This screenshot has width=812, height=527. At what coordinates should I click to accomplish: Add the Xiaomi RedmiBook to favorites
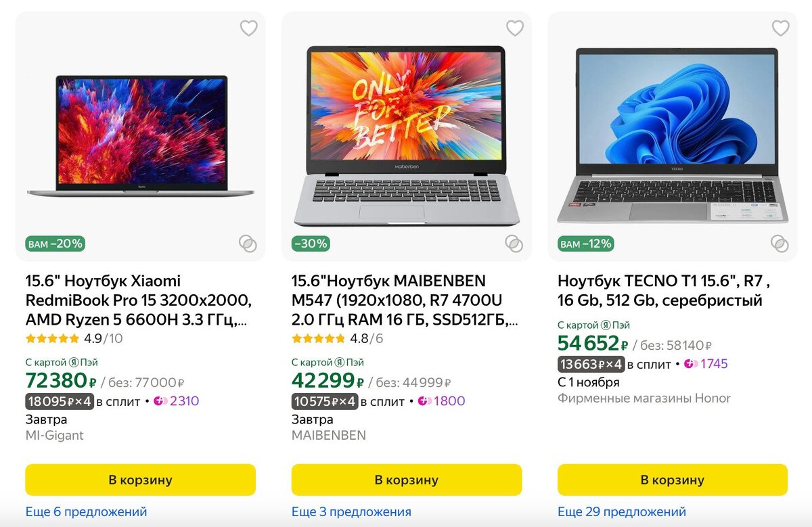[x=248, y=28]
